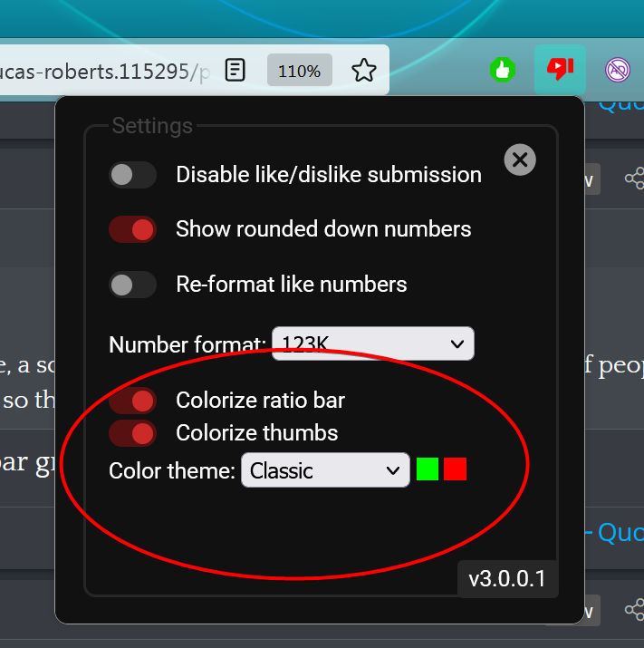Viewport: 644px width, 648px height.
Task: Enable Re-format like numbers switch
Action: tap(132, 285)
